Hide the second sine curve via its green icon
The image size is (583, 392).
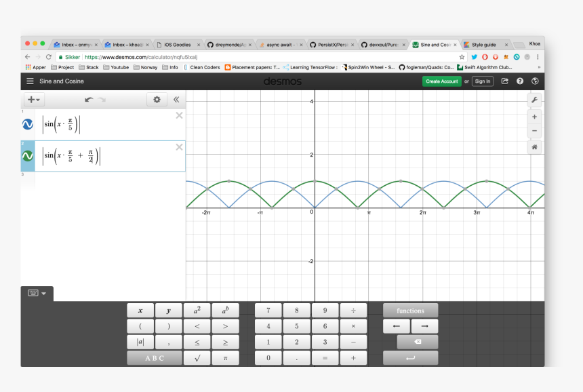pyautogui.click(x=27, y=155)
